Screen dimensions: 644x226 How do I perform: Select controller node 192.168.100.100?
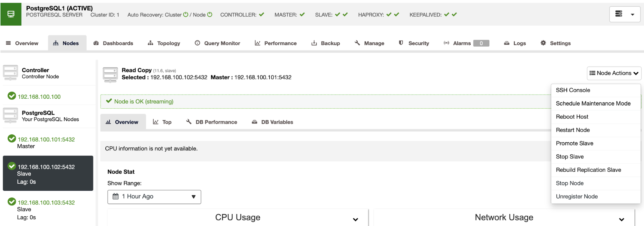pos(39,97)
